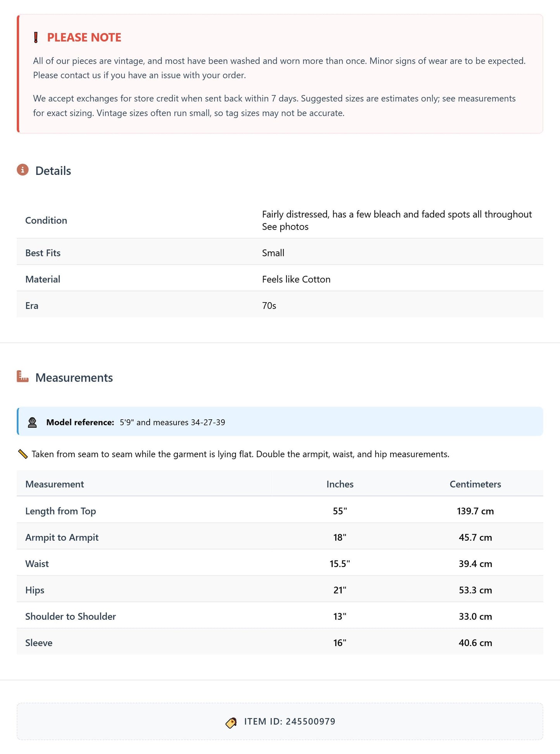Click the pencil icon before measuring note
Viewport: 560px width, 754px height.
[23, 454]
